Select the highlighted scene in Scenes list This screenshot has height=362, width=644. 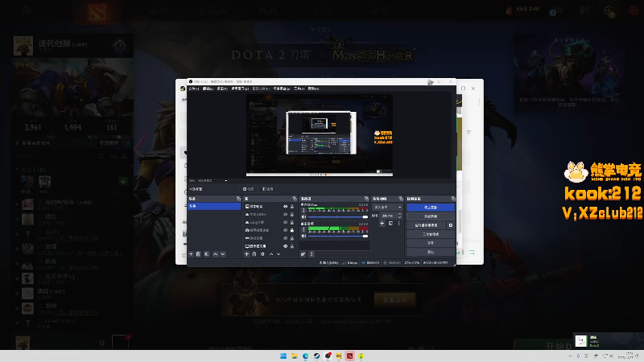pos(214,207)
